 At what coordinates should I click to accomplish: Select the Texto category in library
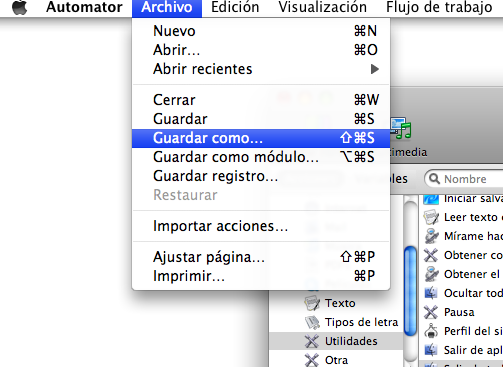click(x=336, y=303)
